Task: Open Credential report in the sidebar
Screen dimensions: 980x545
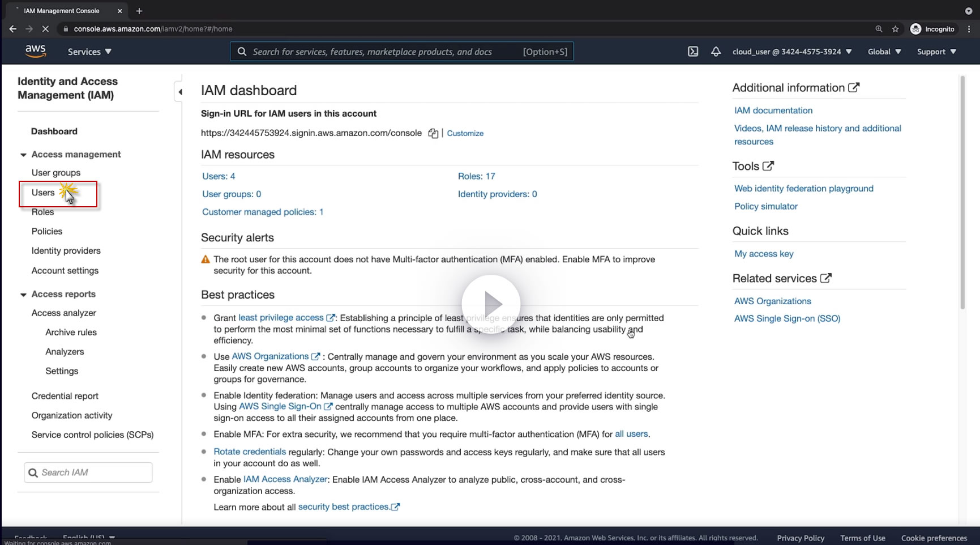Action: click(65, 396)
